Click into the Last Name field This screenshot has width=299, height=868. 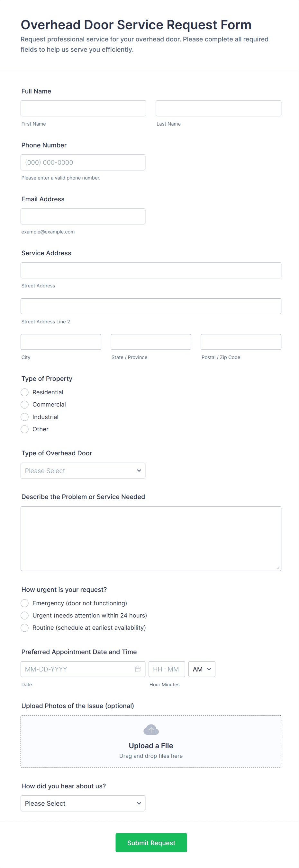tap(218, 109)
